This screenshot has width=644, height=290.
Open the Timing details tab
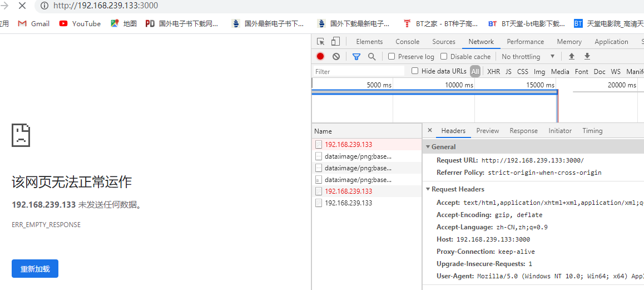tap(592, 131)
